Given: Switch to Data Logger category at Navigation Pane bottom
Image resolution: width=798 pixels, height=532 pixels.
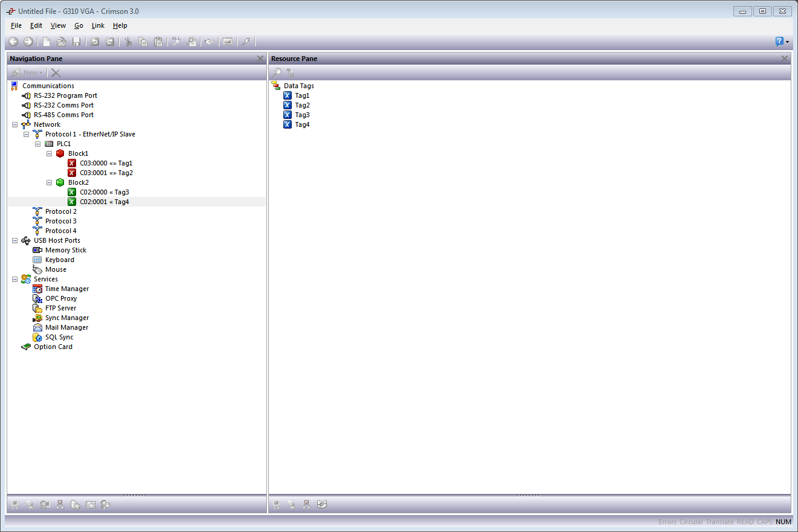Looking at the screenshot, I should pyautogui.click(x=90, y=505).
